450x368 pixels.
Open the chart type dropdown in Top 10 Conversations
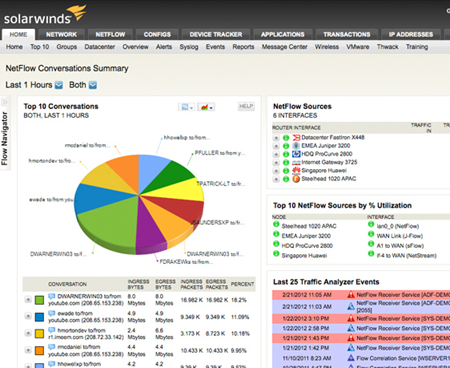pyautogui.click(x=206, y=107)
